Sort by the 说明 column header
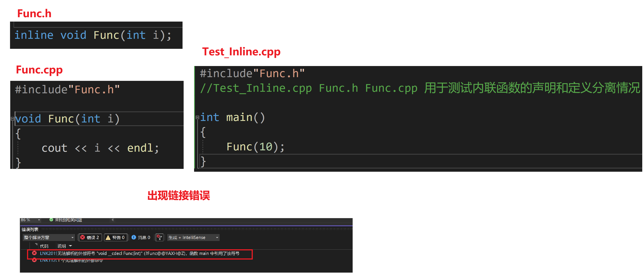The width and height of the screenshot is (644, 275). (61, 246)
